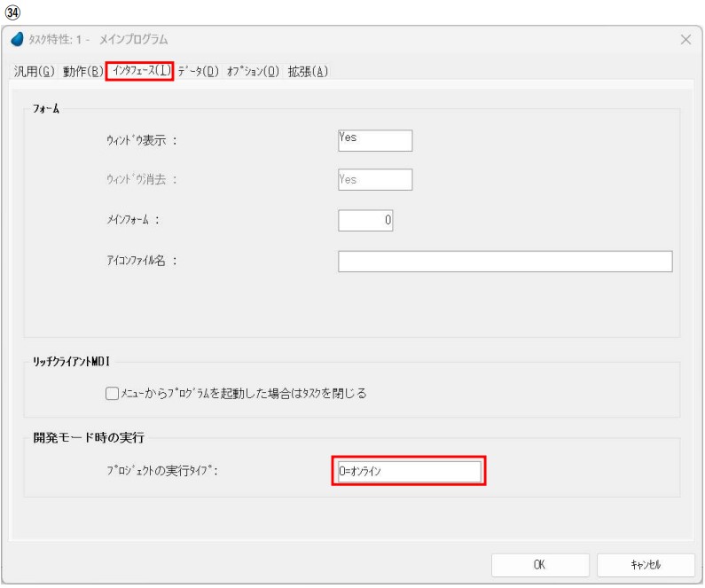Go to the データ(D) tab

coord(199,72)
